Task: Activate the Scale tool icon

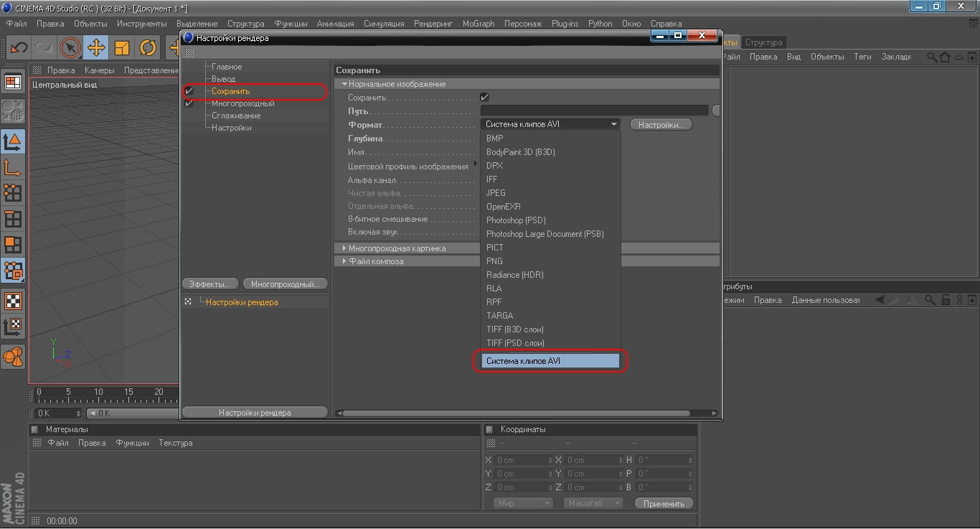Action: 122,48
